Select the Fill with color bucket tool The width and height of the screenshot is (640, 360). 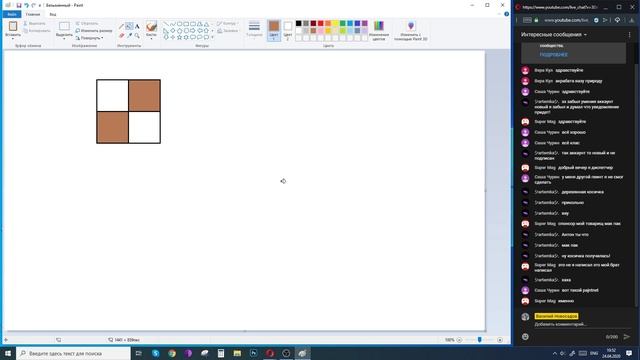(x=129, y=27)
